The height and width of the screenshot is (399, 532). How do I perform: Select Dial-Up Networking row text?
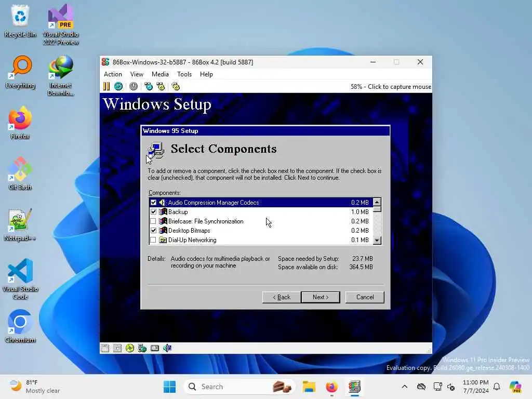pyautogui.click(x=192, y=240)
